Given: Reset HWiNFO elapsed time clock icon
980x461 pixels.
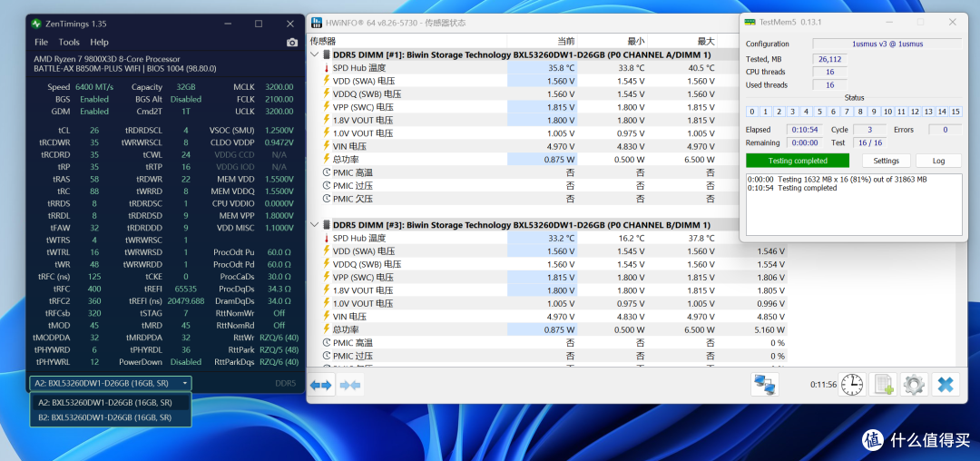Looking at the screenshot, I should [851, 385].
